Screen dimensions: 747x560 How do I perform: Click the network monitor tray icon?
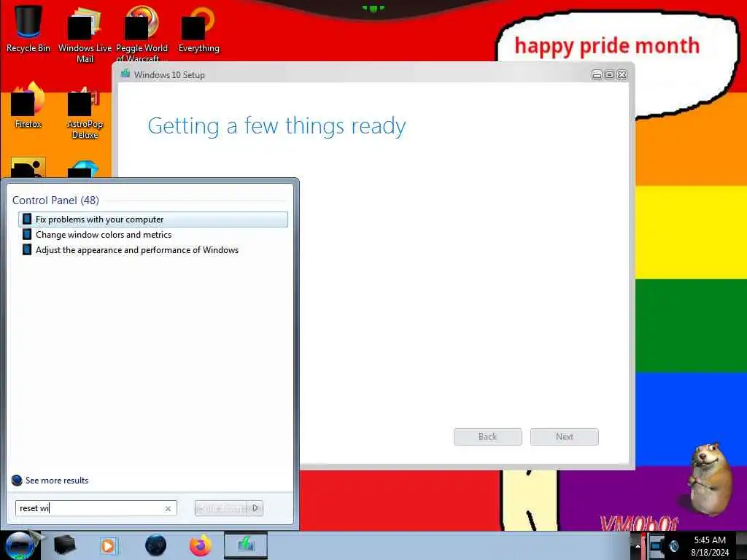point(657,546)
